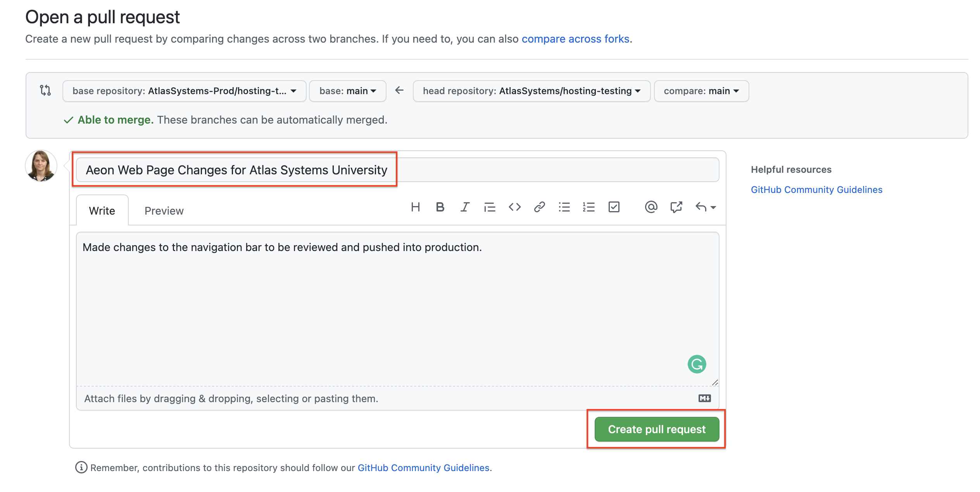Open base repository dropdown

click(185, 91)
